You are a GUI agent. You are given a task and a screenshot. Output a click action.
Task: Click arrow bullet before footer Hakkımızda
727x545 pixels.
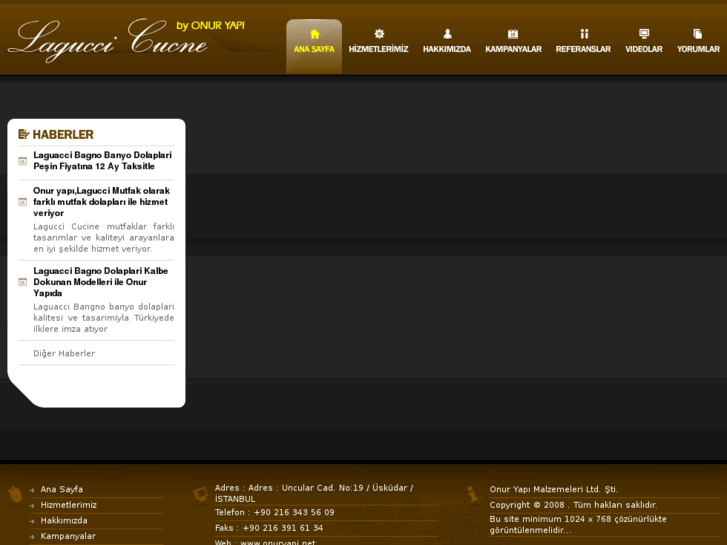click(32, 521)
